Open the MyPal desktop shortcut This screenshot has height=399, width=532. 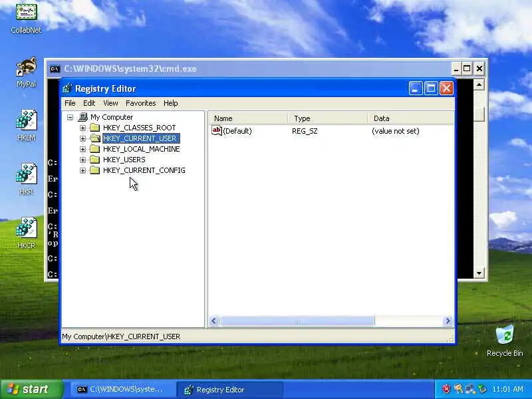pyautogui.click(x=26, y=72)
